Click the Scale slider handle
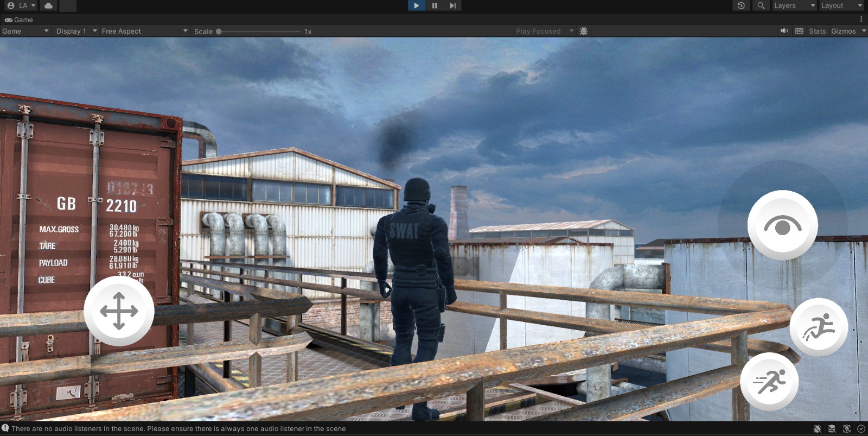Screen dimensions: 868x436 coord(219,31)
